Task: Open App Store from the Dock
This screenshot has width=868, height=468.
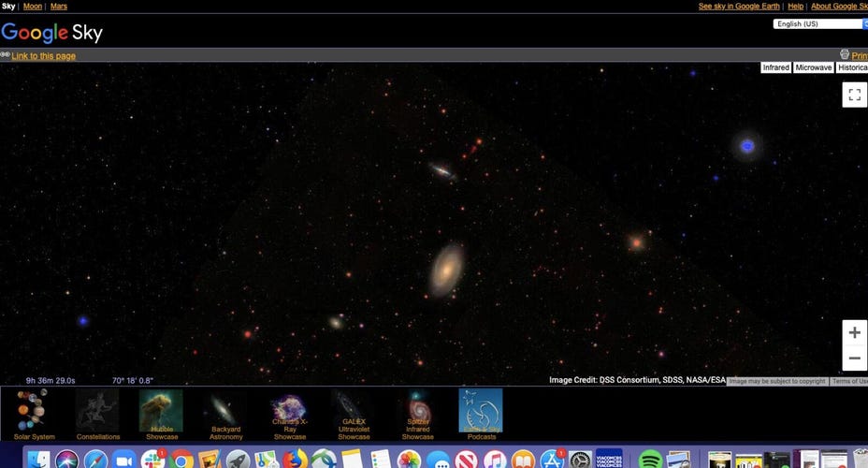Action: tap(552, 460)
